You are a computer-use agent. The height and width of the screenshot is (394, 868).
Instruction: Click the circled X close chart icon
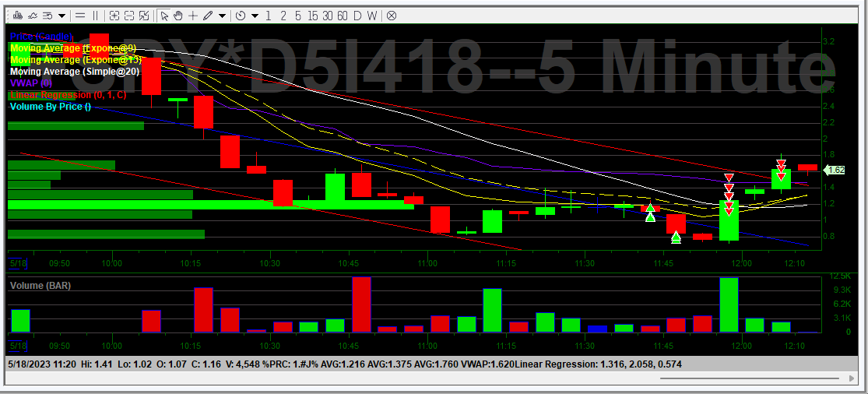(x=392, y=16)
